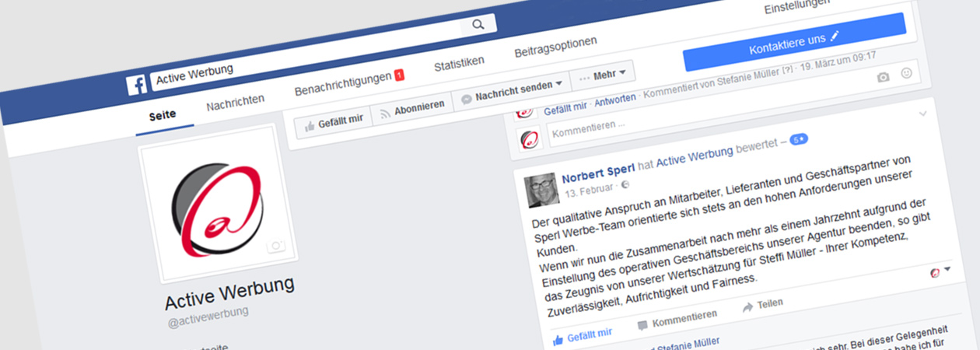Click the Kontaktiere uns button
Screen dimensions: 980x350
point(794,42)
